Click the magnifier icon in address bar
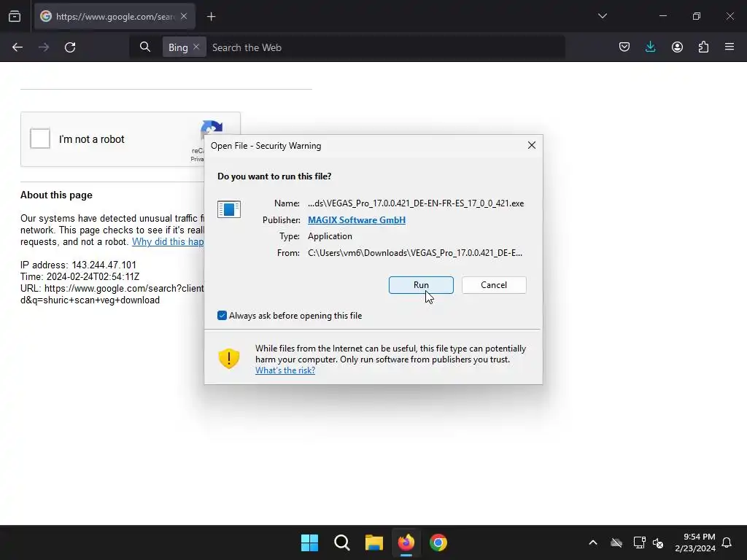The width and height of the screenshot is (747, 560). (x=145, y=47)
